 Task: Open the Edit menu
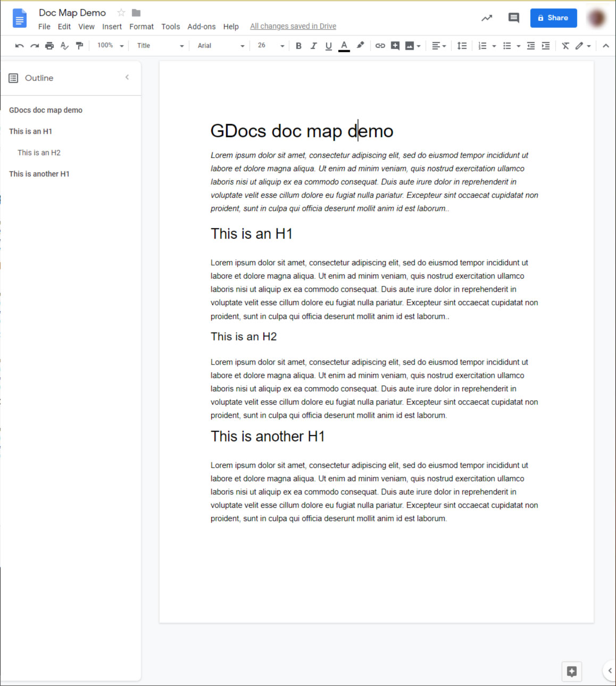pos(64,27)
